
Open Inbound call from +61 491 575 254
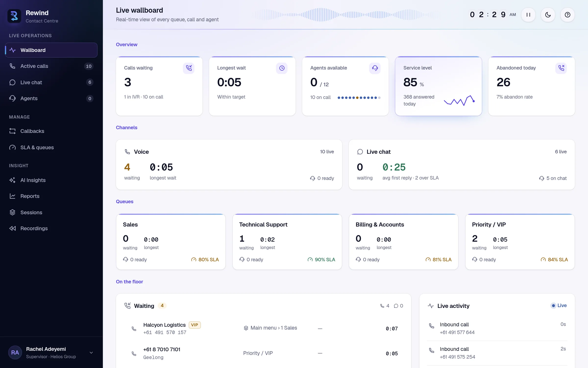tap(497, 353)
